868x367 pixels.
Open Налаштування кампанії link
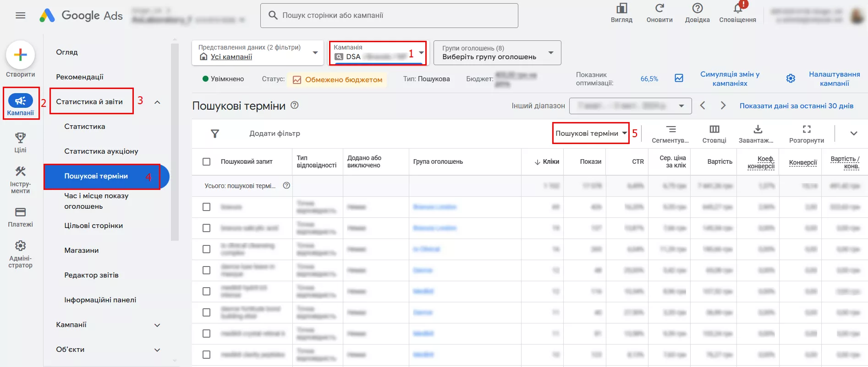[x=834, y=78]
